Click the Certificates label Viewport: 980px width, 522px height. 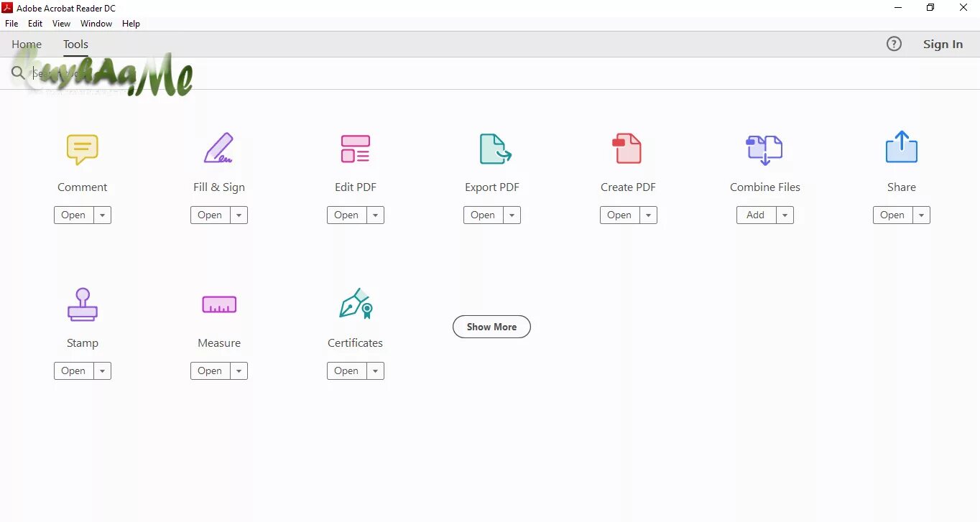pyautogui.click(x=356, y=343)
